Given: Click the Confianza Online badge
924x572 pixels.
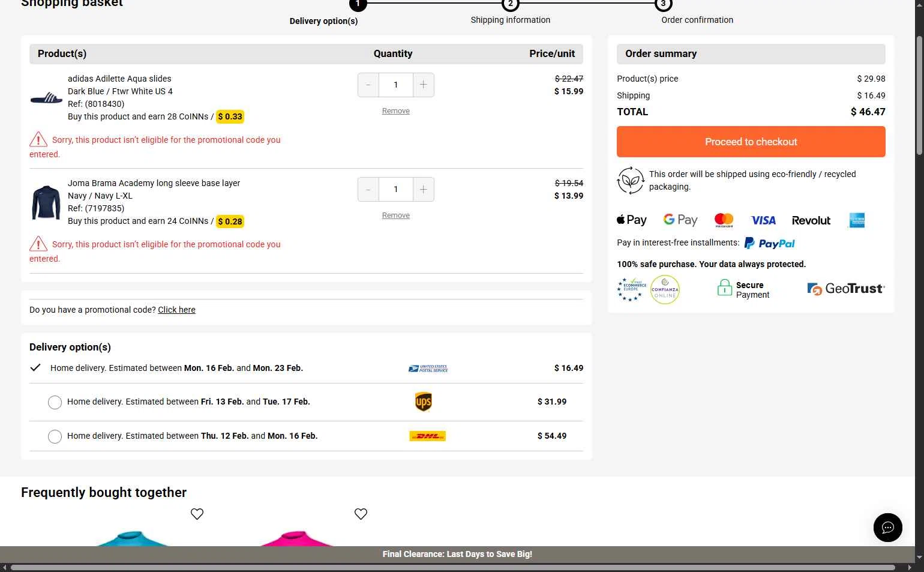Looking at the screenshot, I should tap(665, 290).
